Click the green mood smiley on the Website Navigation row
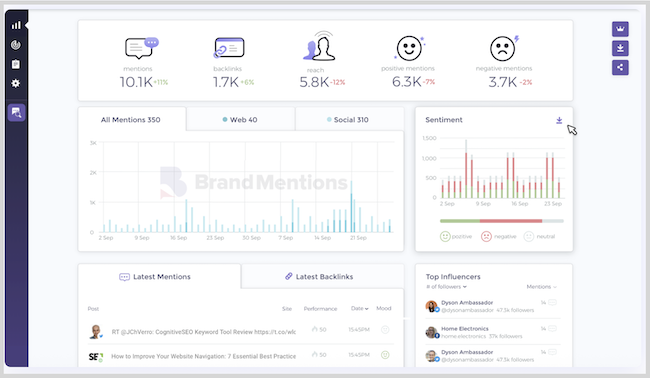Viewport: 650px width, 378px height. [x=385, y=355]
